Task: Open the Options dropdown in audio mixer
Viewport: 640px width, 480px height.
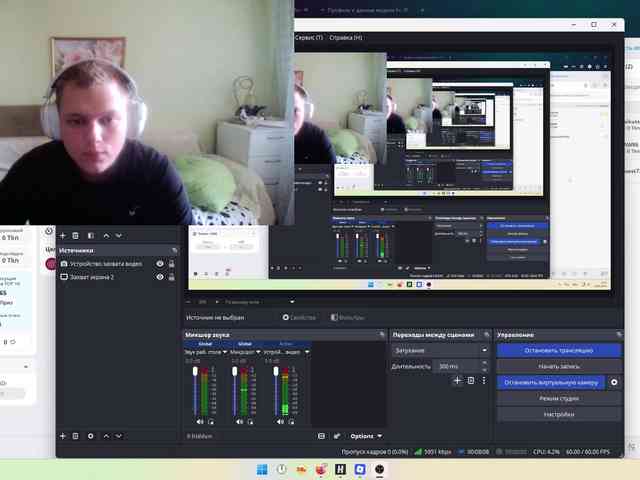Action: tap(366, 436)
